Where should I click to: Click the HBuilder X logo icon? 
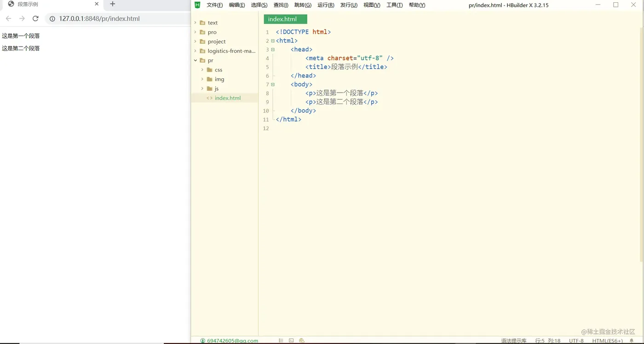click(197, 5)
